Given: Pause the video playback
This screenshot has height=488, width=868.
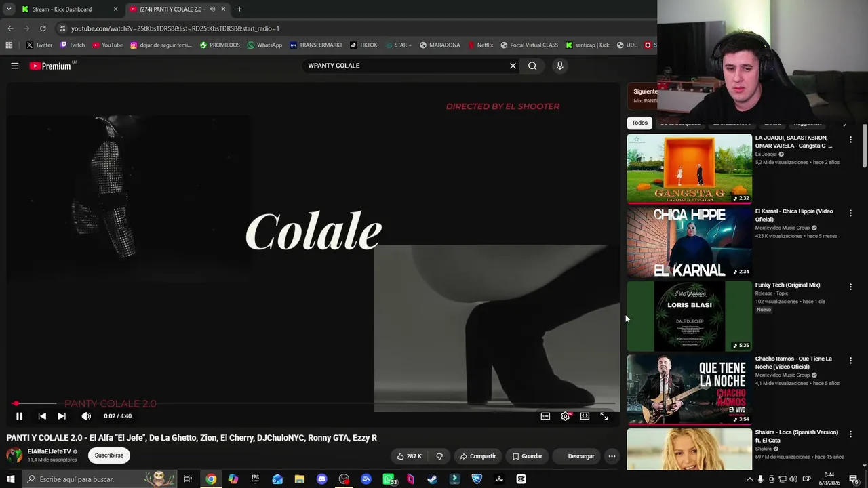Looking at the screenshot, I should pos(19,416).
